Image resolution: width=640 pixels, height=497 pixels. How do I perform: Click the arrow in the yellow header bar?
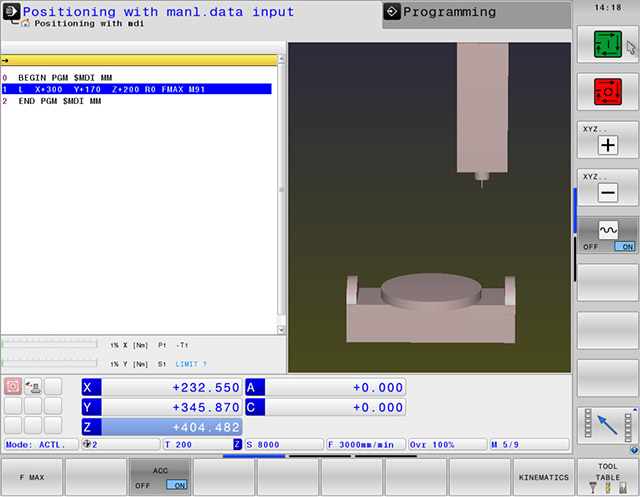click(5, 60)
